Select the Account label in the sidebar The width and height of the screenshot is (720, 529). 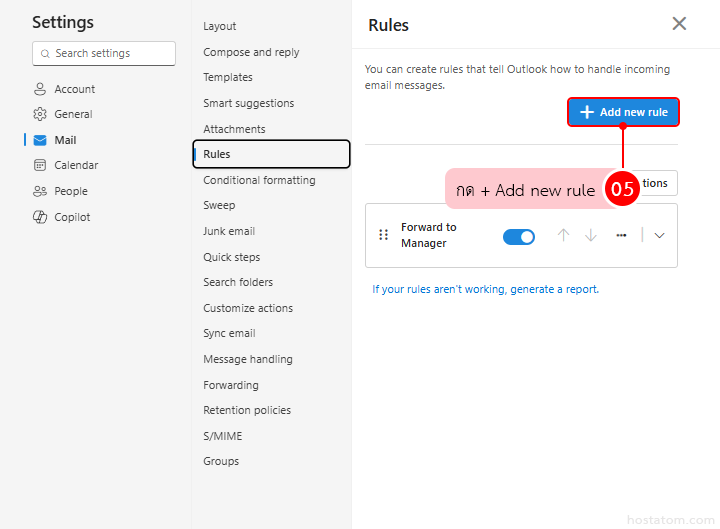click(74, 89)
